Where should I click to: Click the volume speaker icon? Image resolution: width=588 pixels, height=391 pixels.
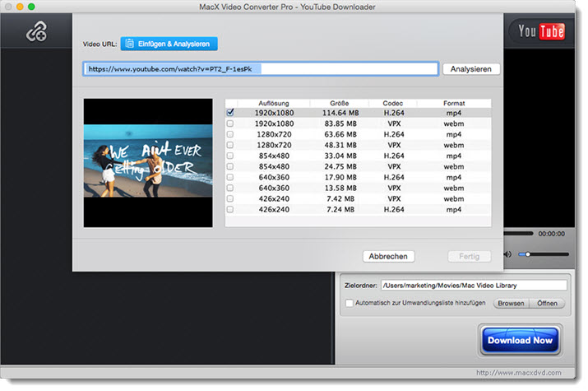coord(507,254)
